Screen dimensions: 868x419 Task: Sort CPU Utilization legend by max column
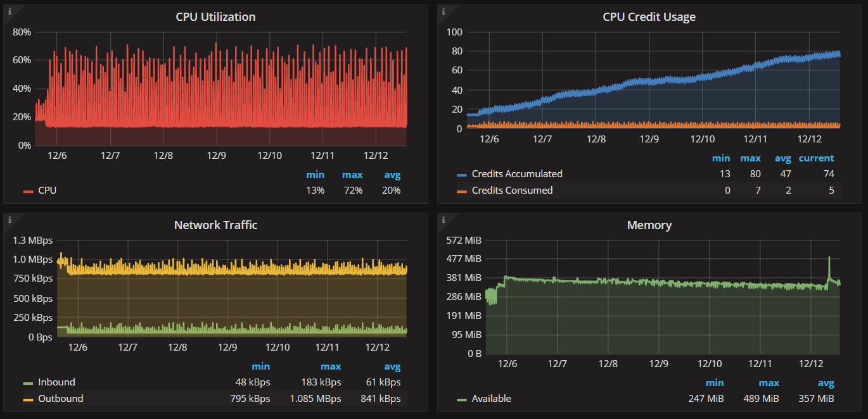tap(352, 175)
